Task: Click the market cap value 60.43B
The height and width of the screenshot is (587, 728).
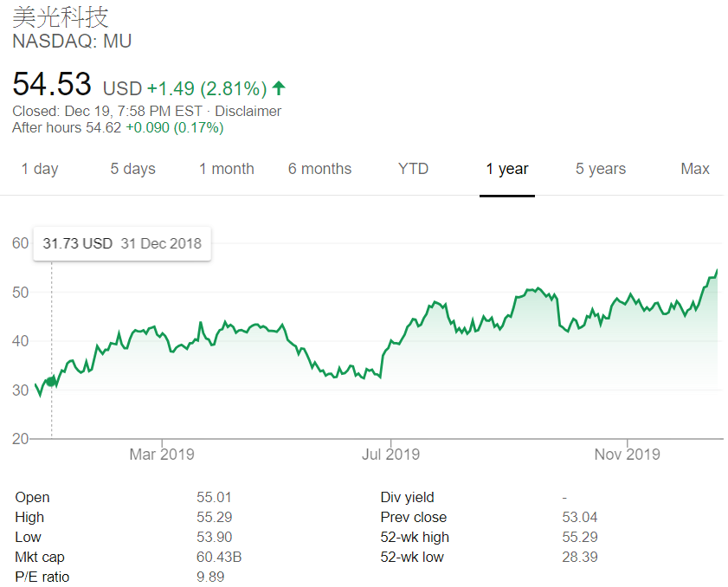Action: click(219, 558)
